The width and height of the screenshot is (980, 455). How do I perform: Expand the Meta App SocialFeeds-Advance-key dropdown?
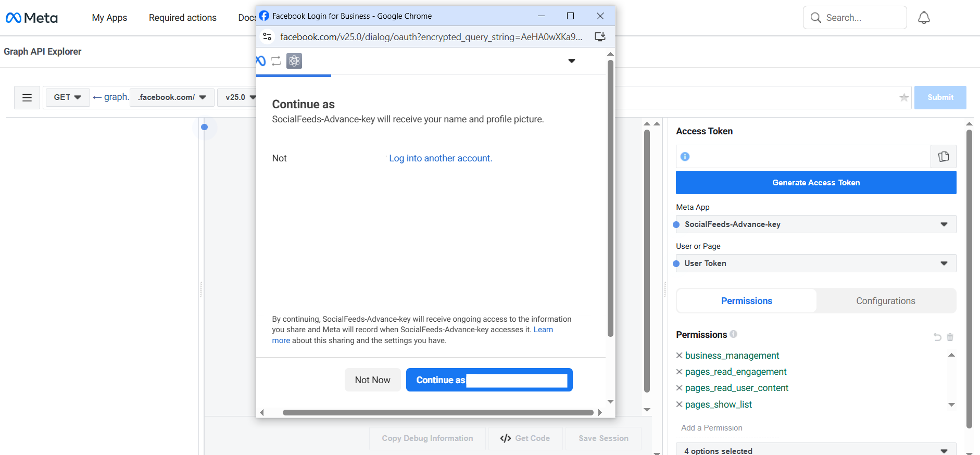(x=815, y=224)
